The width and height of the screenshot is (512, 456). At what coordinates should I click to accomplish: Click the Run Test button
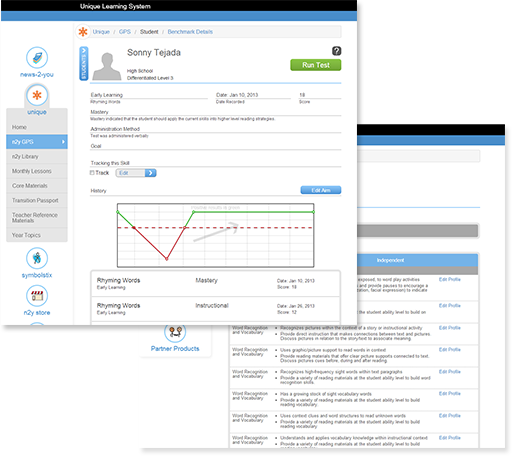tap(316, 65)
